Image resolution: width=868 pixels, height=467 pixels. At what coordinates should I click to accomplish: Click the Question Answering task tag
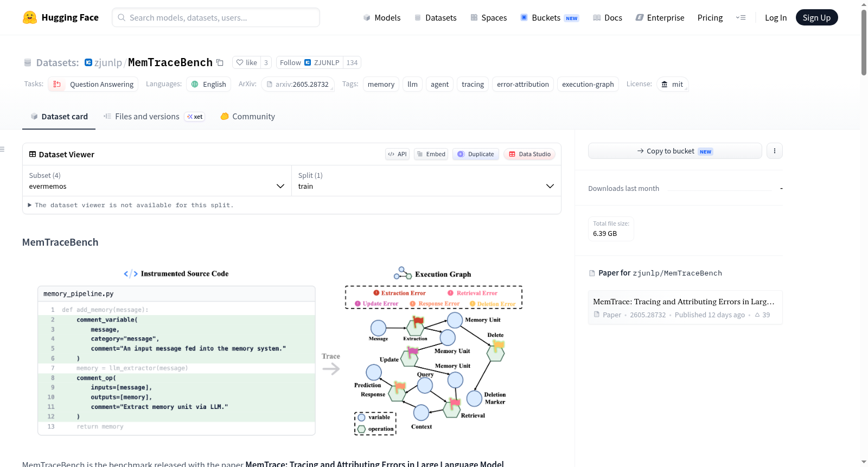[x=93, y=84]
